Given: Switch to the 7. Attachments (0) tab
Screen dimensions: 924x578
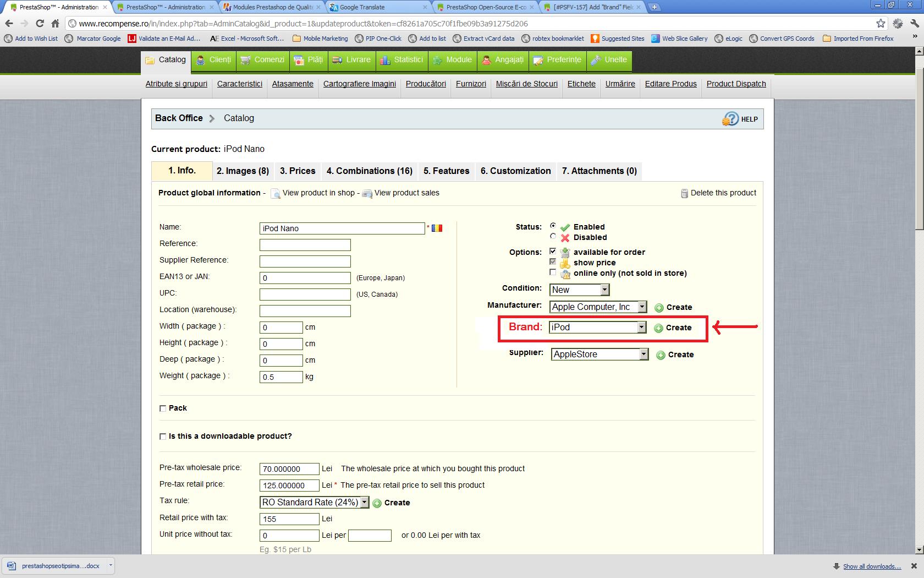Looking at the screenshot, I should point(599,171).
